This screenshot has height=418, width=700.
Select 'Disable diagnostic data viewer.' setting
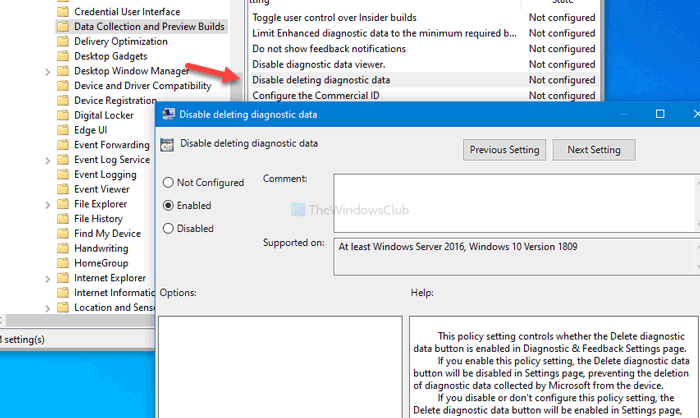[424, 64]
